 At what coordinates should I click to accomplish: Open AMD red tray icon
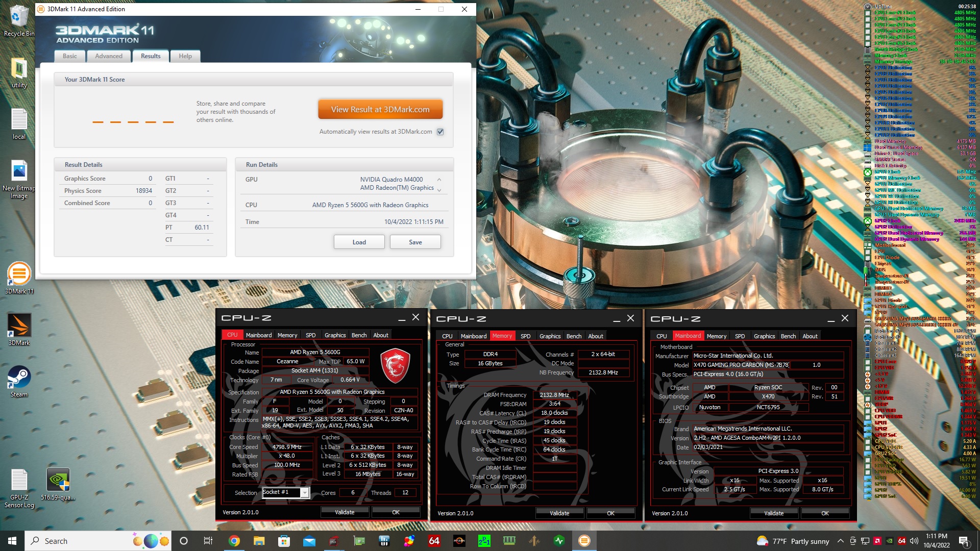pos(877,541)
